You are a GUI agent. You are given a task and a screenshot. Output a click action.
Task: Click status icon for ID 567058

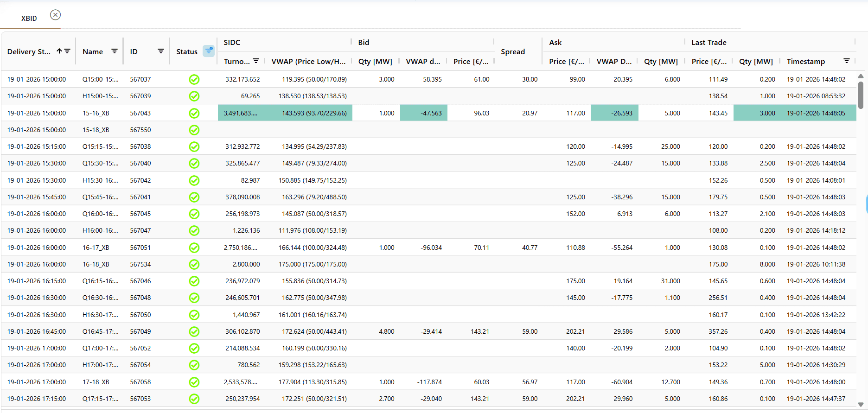click(x=194, y=382)
